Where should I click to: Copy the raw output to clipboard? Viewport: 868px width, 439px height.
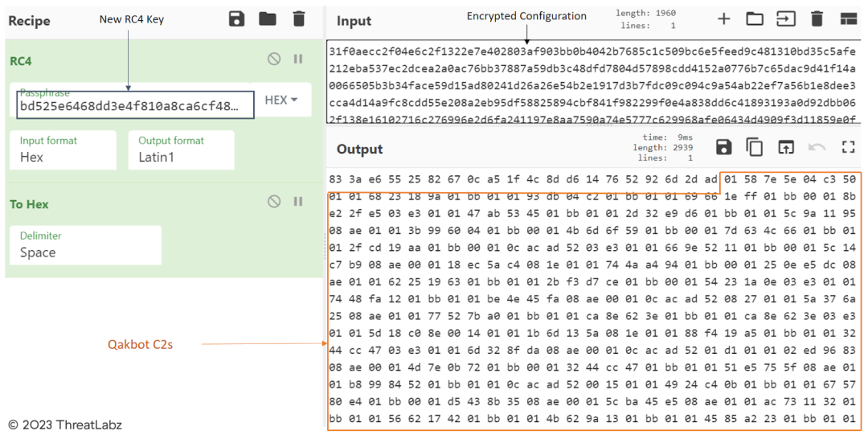pos(755,147)
